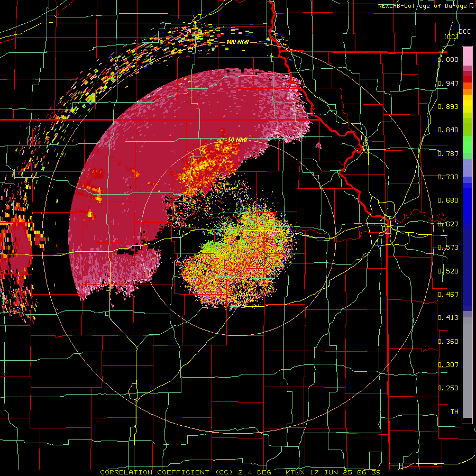The width and height of the screenshot is (476, 476).
Task: Click the 0.573 legend value
Action: (x=448, y=248)
